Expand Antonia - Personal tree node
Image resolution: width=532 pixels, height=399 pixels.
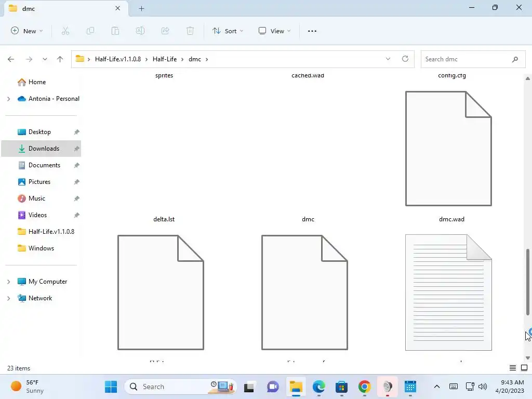(x=8, y=99)
